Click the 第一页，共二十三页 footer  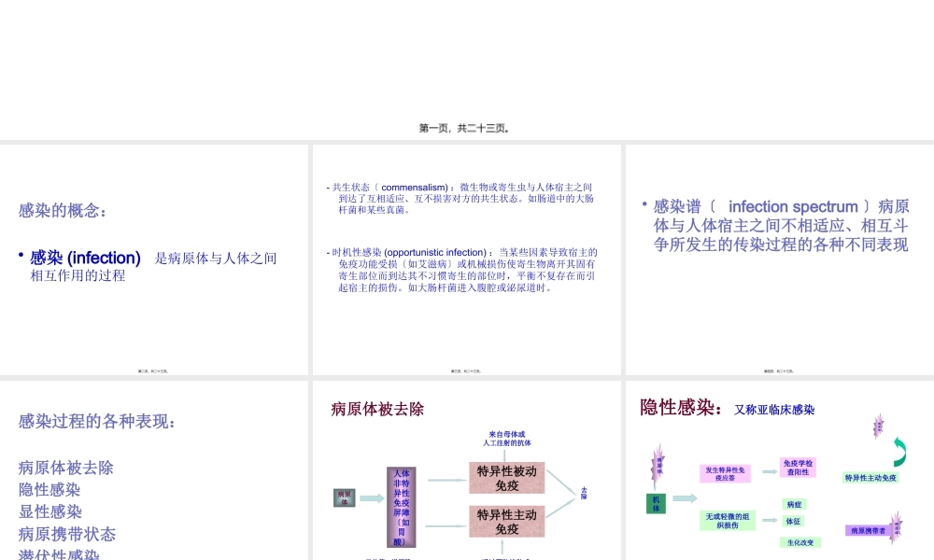point(467,128)
